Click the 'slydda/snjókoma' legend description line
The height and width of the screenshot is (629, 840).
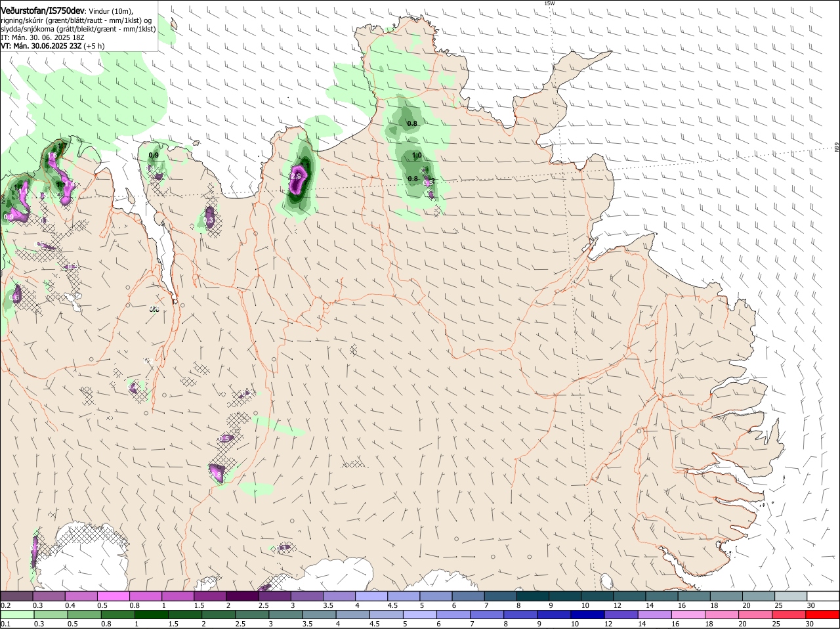pyautogui.click(x=78, y=29)
